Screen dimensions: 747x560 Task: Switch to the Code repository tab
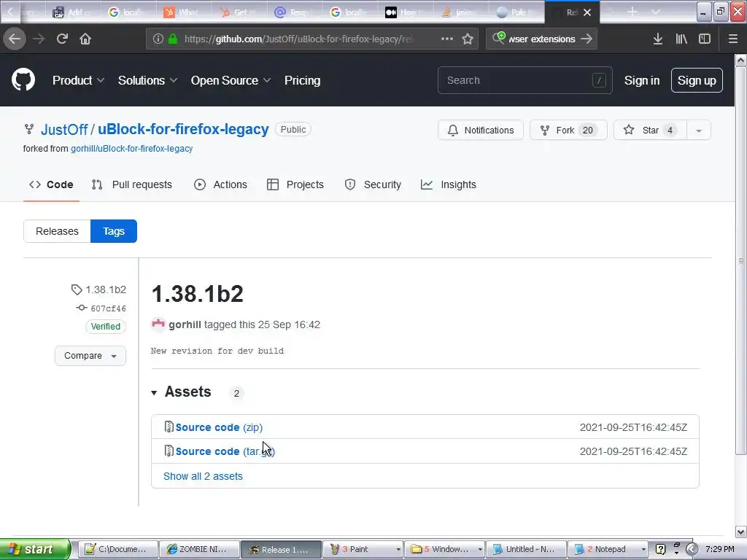coord(51,184)
